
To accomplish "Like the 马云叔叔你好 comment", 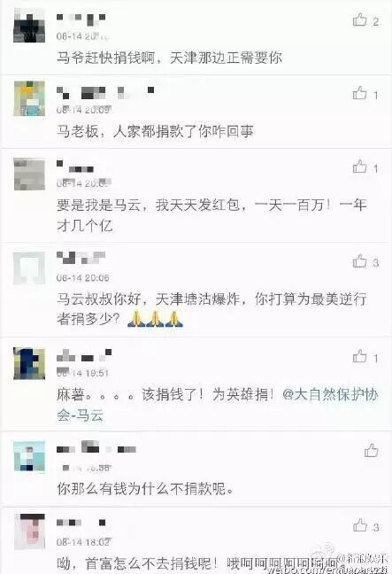I will 360,261.
